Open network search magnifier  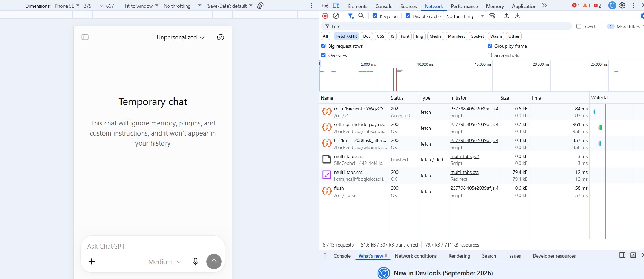(361, 16)
